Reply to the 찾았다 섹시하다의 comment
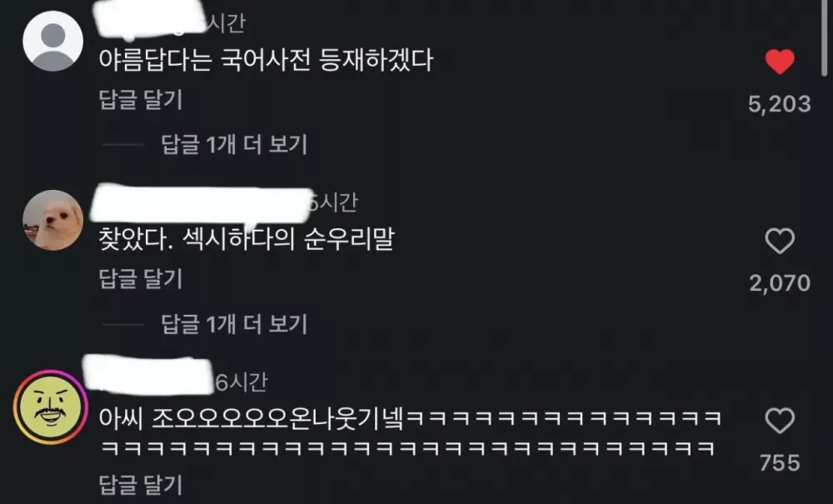This screenshot has width=833, height=504. click(x=141, y=279)
